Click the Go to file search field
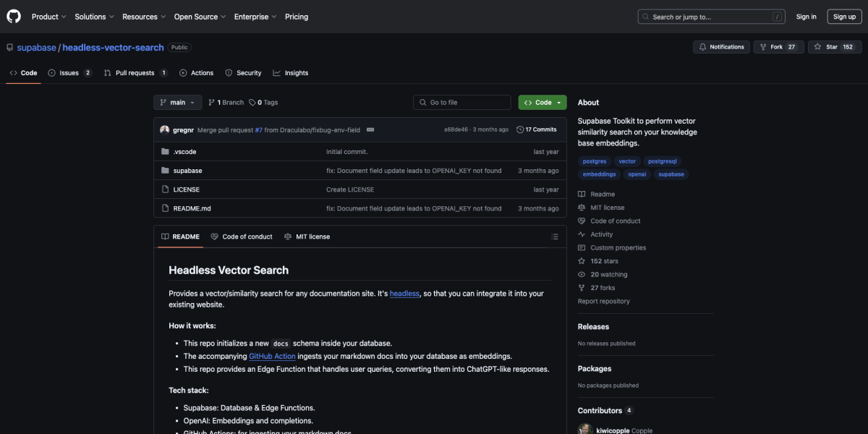This screenshot has height=434, width=868. pos(462,103)
